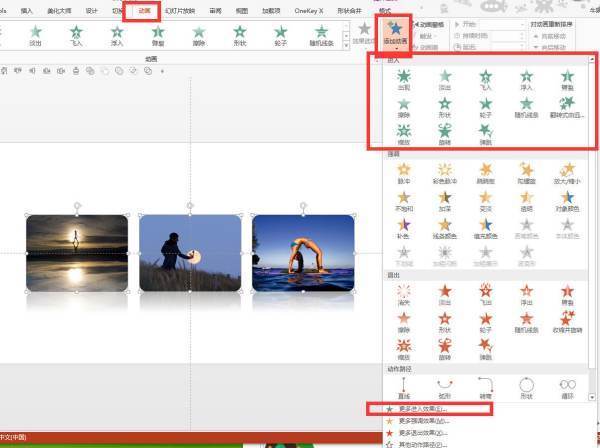Image resolution: width=600 pixels, height=448 pixels.
Task: Open the 设计 (Design) ribbon tab
Action: [92, 10]
